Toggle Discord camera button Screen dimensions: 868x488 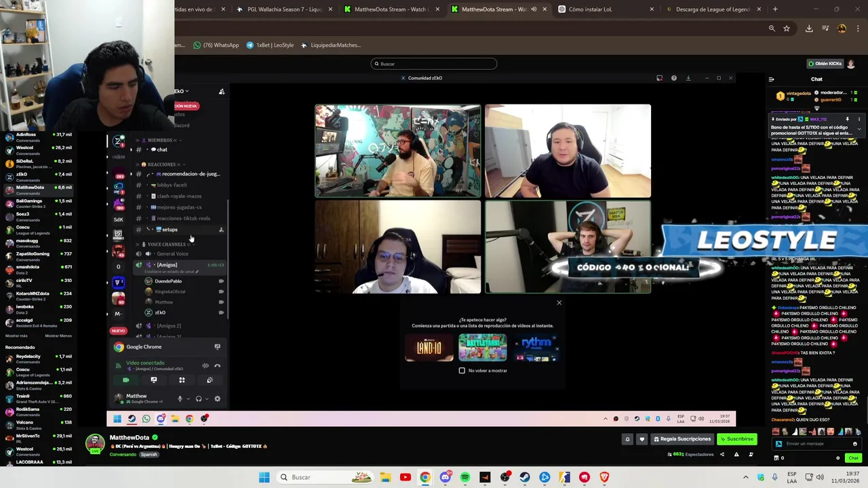coord(126,380)
